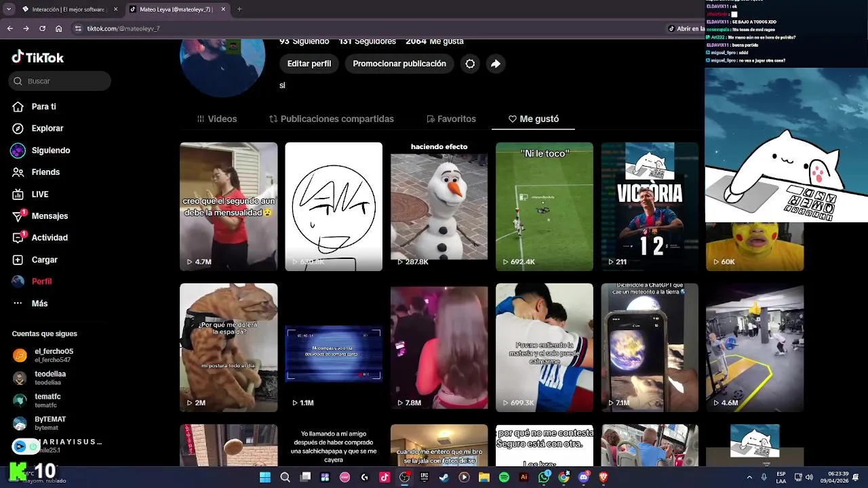Reload the TikTok page
Screen dimensions: 868x488
[43, 28]
